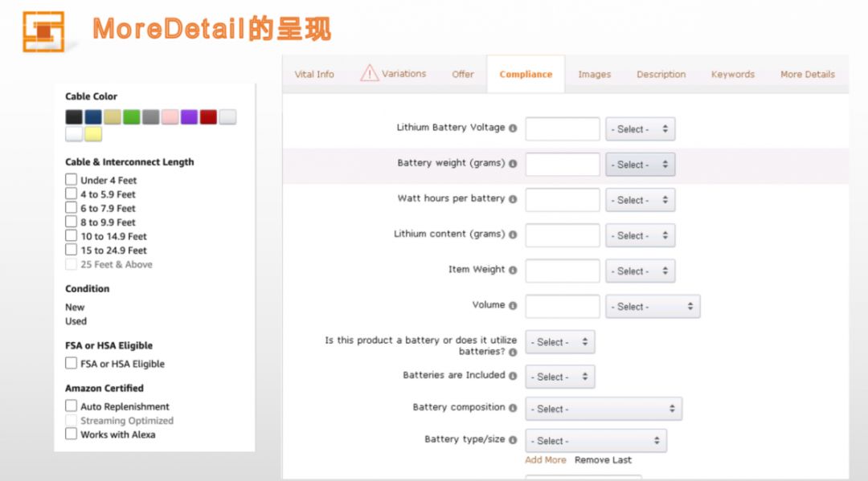Tick the FSA or HSA Eligible checkbox
The width and height of the screenshot is (868, 481).
tap(72, 363)
